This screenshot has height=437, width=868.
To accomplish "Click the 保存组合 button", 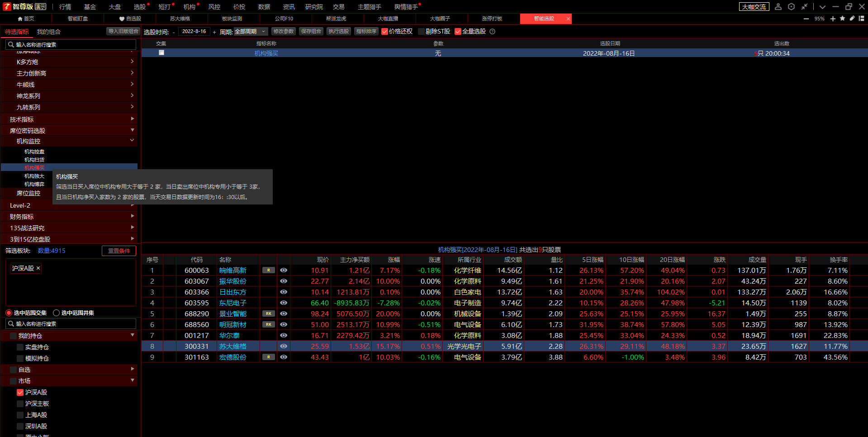I will click(x=311, y=31).
